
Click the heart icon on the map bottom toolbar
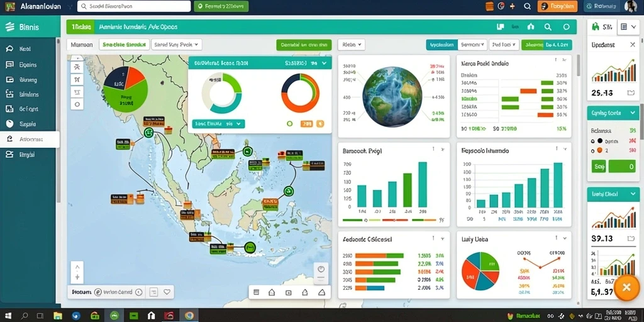pos(167,292)
